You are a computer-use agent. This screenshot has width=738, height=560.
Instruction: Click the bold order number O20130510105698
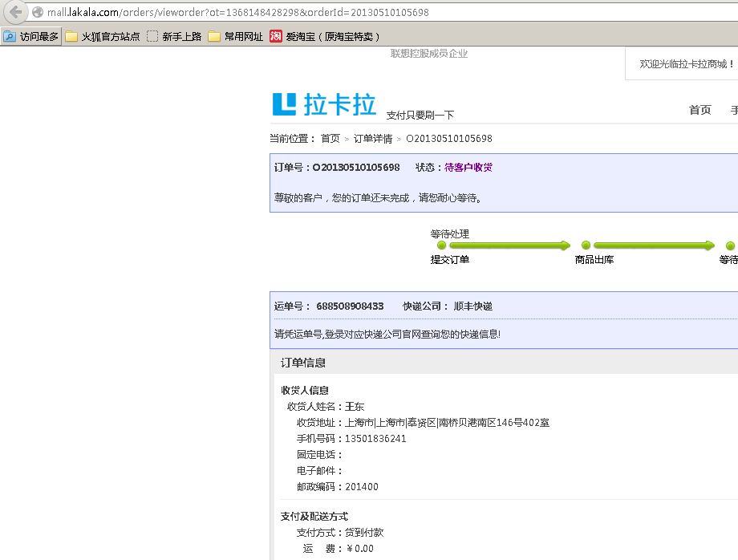coord(356,167)
